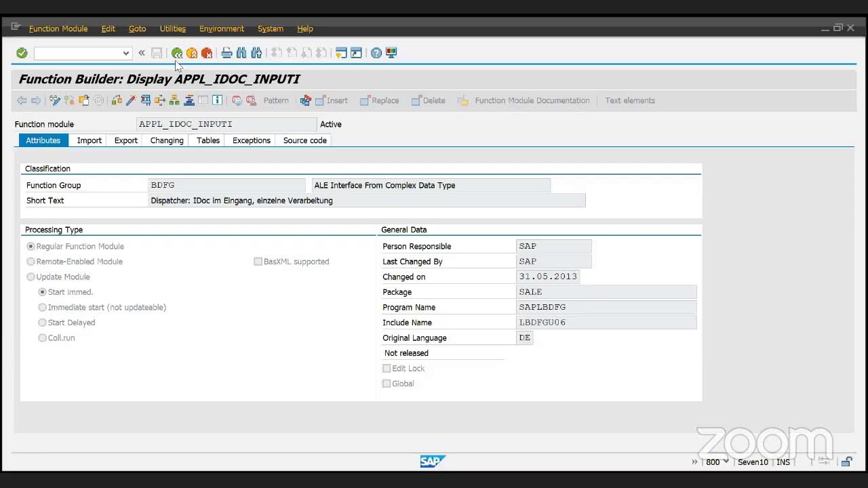This screenshot has width=868, height=488.
Task: Click the Generate Shortcut icon
Action: click(x=356, y=53)
